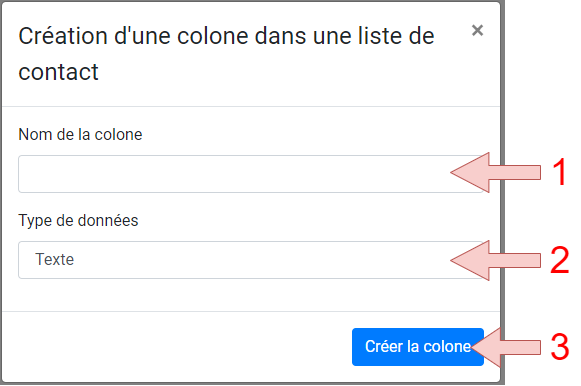This screenshot has height=386, width=581.
Task: Select the 'Texte' value shown in the dropdown
Action: (54, 259)
